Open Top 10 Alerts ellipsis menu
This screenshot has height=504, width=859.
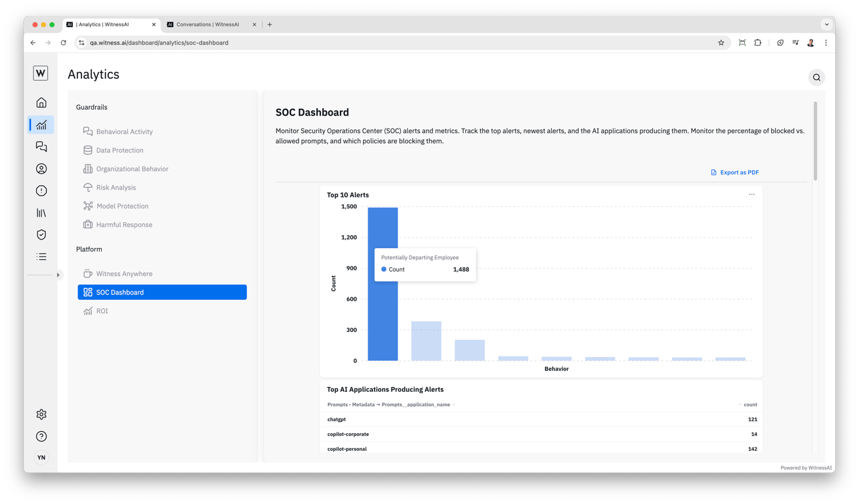tap(752, 194)
